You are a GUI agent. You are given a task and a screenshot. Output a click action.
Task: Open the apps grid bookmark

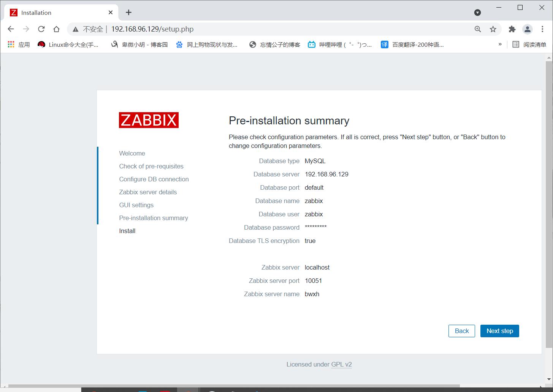[x=19, y=44]
